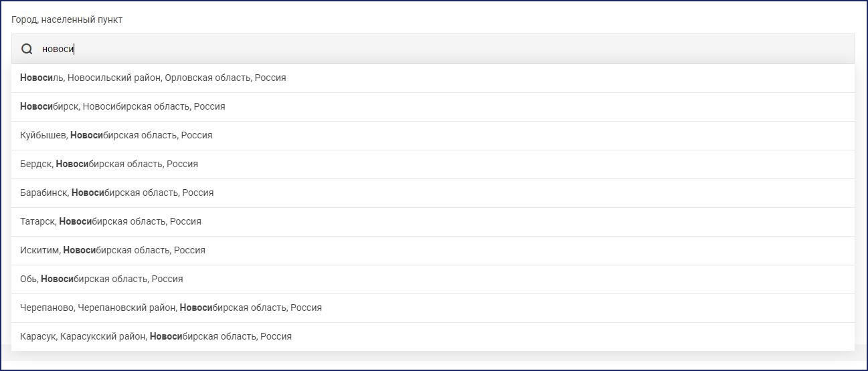
Task: Pick the Куйбышев suggestion
Action: [x=433, y=136]
